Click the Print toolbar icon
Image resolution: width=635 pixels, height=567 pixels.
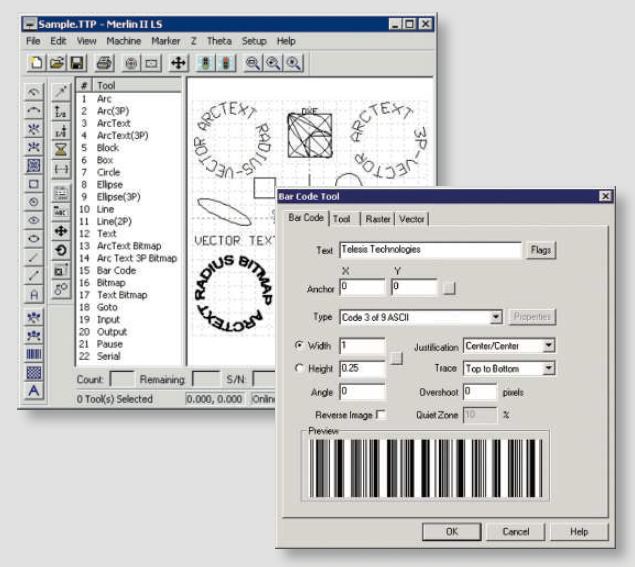[x=104, y=63]
